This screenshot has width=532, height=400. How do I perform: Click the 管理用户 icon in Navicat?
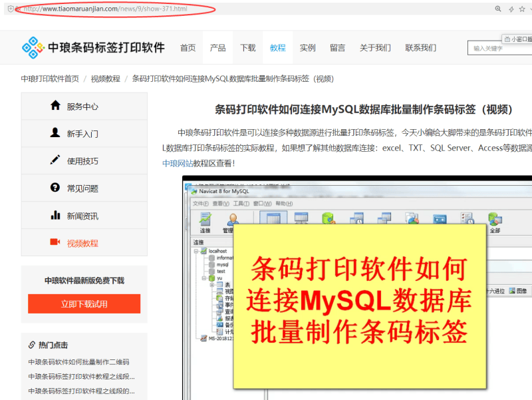pyautogui.click(x=232, y=219)
